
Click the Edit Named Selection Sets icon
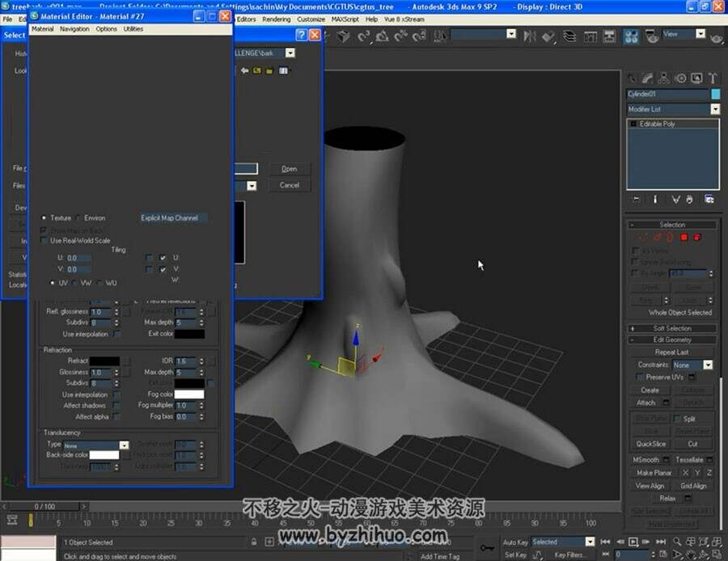439,36
